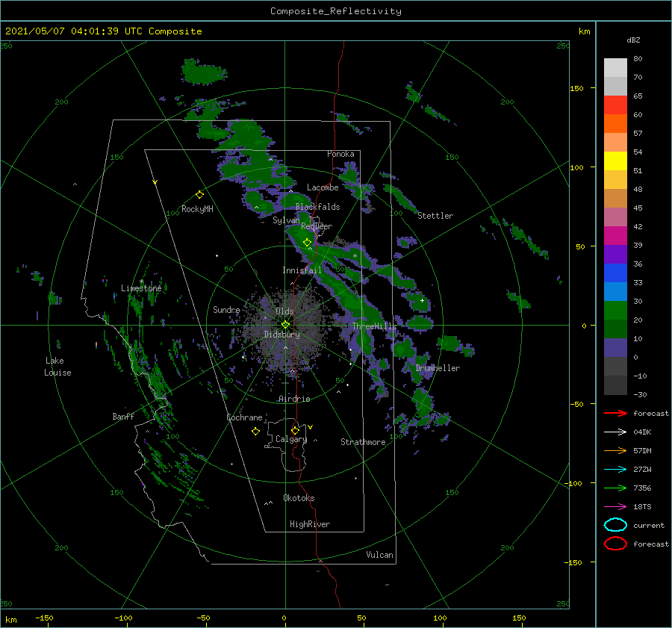The width and height of the screenshot is (672, 628).
Task: Click the RedDeer city label
Action: point(317,226)
